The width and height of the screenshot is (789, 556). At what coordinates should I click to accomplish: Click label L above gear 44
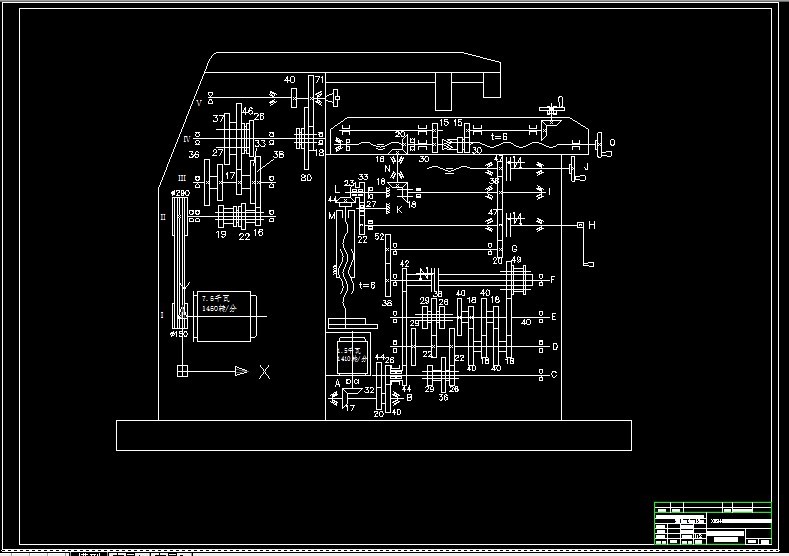point(337,190)
